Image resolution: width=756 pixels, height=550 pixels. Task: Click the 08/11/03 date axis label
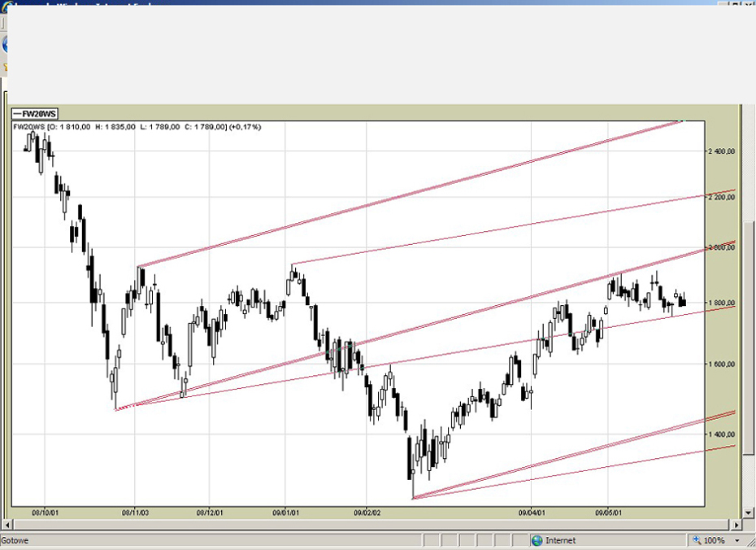(x=135, y=513)
